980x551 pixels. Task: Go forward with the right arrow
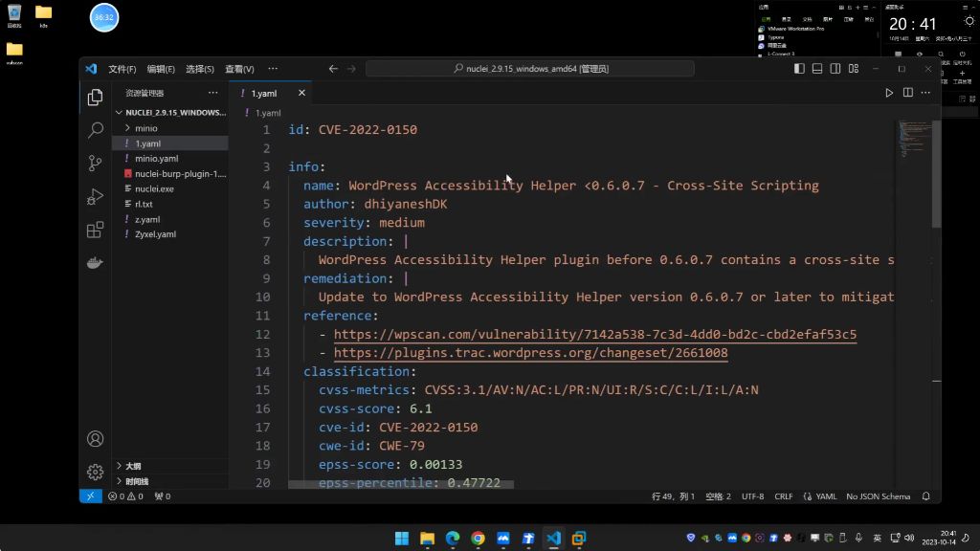pos(351,69)
